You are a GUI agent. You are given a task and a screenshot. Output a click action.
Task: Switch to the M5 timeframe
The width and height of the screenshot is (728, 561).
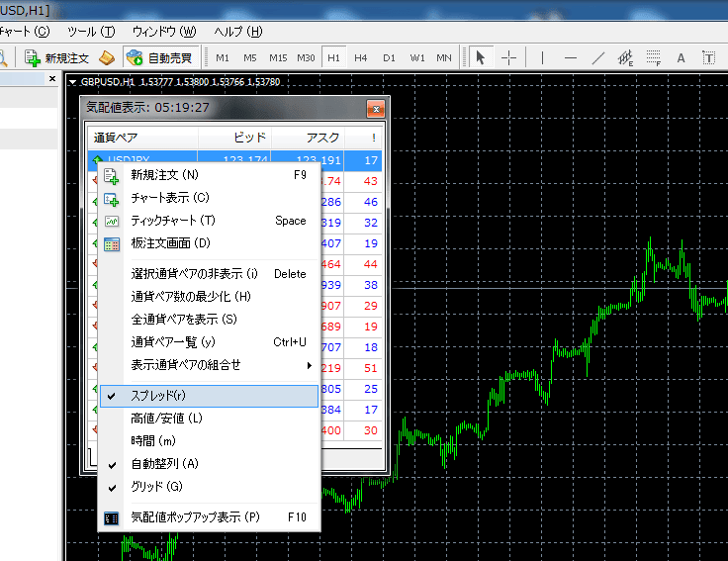[250, 58]
